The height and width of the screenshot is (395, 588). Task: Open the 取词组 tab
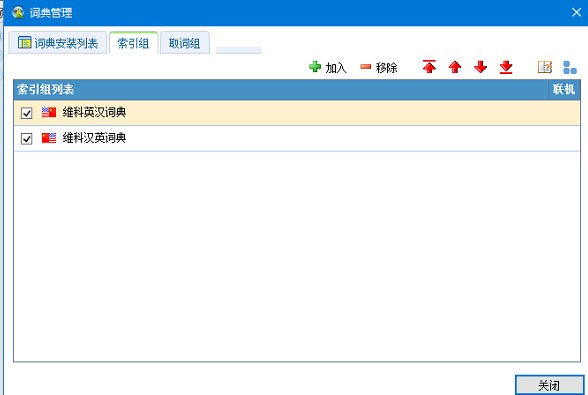(184, 43)
